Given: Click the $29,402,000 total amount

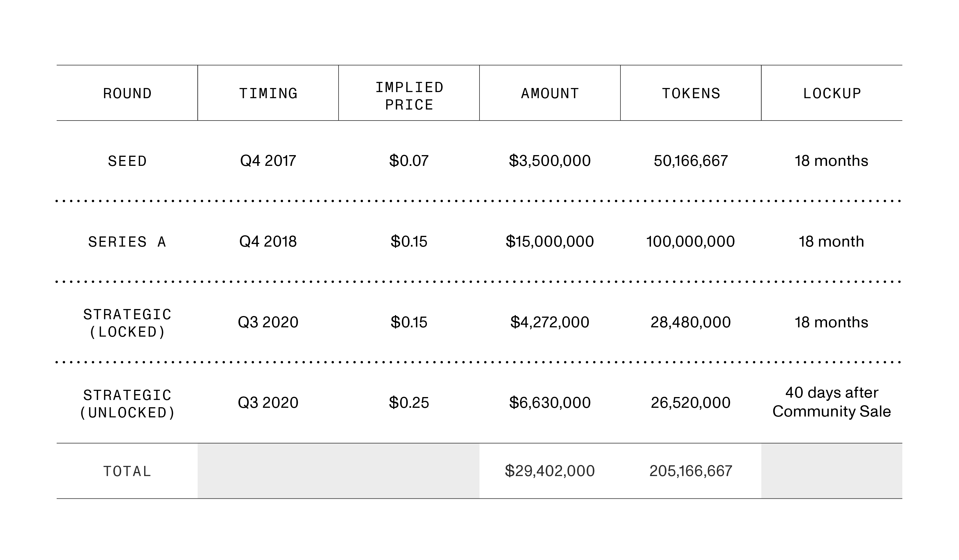Looking at the screenshot, I should [550, 471].
